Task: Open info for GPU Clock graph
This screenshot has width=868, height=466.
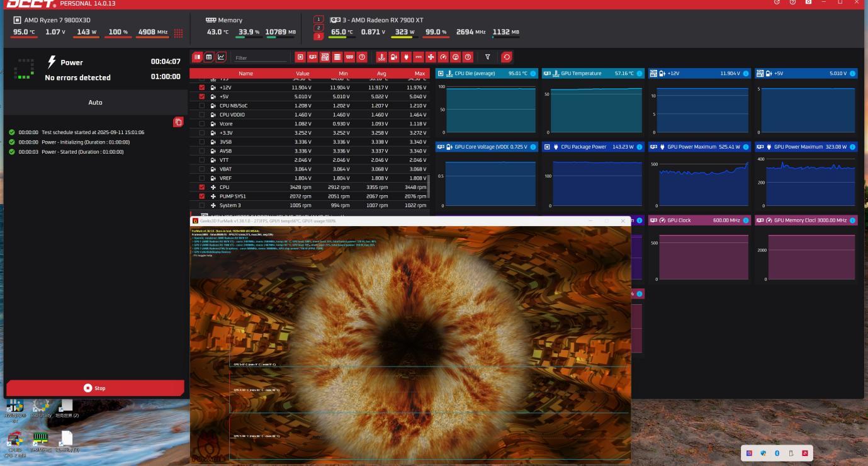Action: [x=746, y=220]
